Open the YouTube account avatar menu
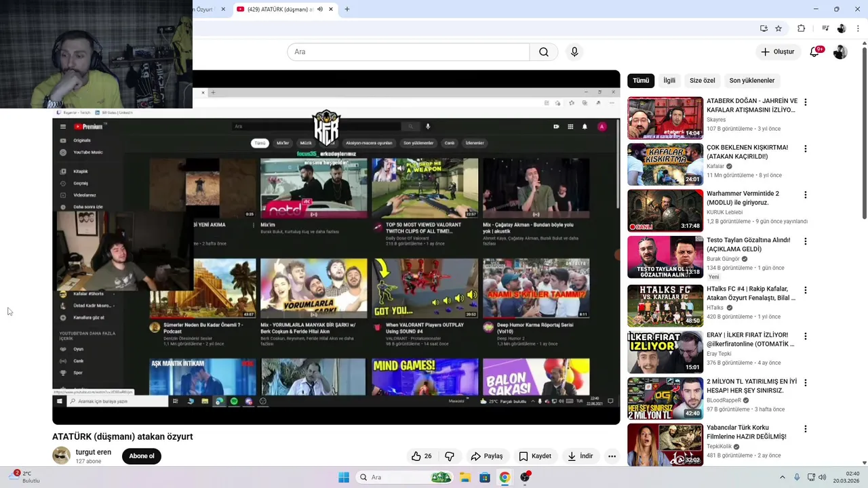This screenshot has width=868, height=488. [x=840, y=52]
